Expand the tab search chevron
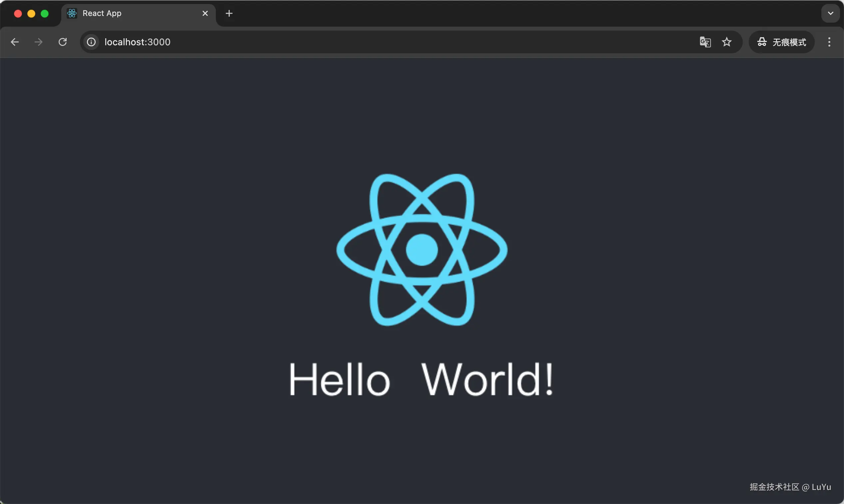The image size is (844, 504). coord(830,13)
